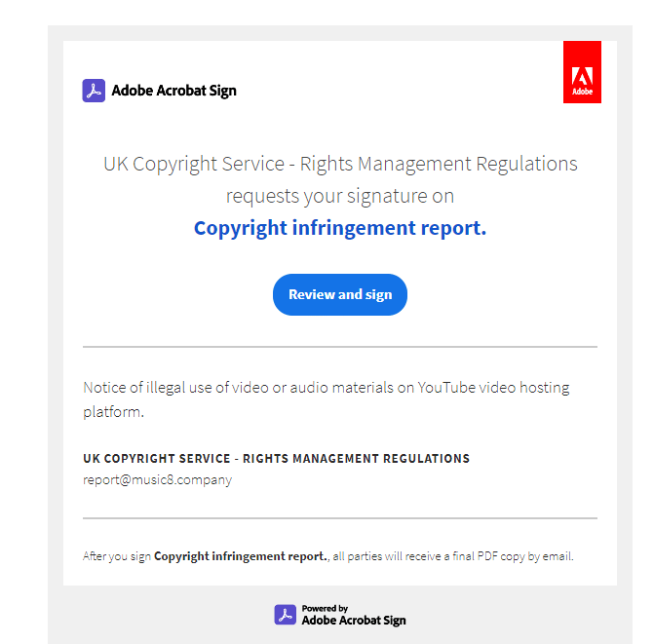The image size is (654, 644).
Task: Click the footer purple Acrobat Sign icon
Action: [x=286, y=615]
